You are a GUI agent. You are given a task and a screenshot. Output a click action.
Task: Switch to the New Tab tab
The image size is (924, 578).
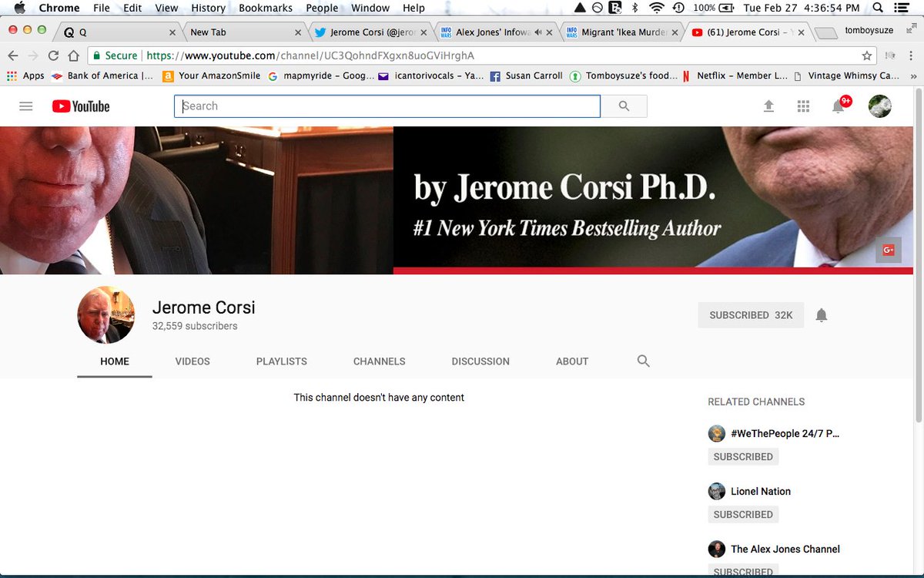[x=245, y=32]
